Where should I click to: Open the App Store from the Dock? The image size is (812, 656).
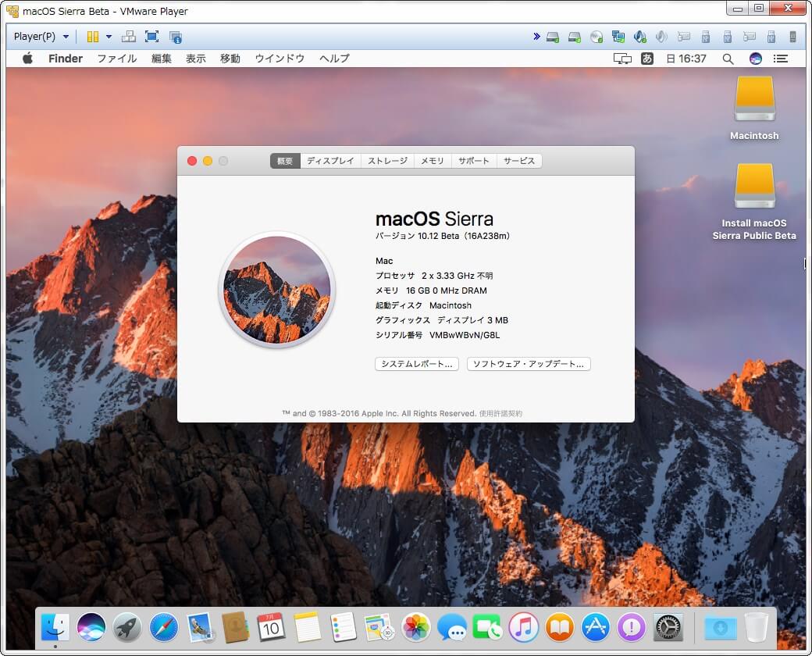pyautogui.click(x=596, y=627)
